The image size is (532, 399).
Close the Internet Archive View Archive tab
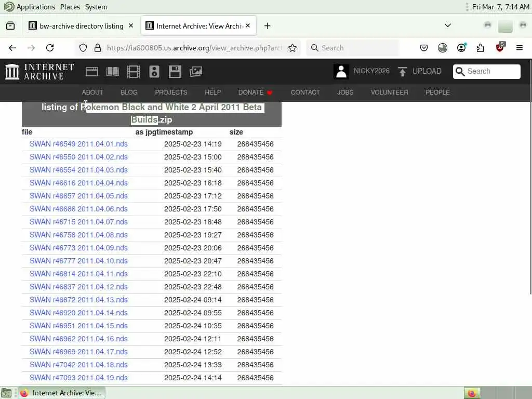coord(248,26)
